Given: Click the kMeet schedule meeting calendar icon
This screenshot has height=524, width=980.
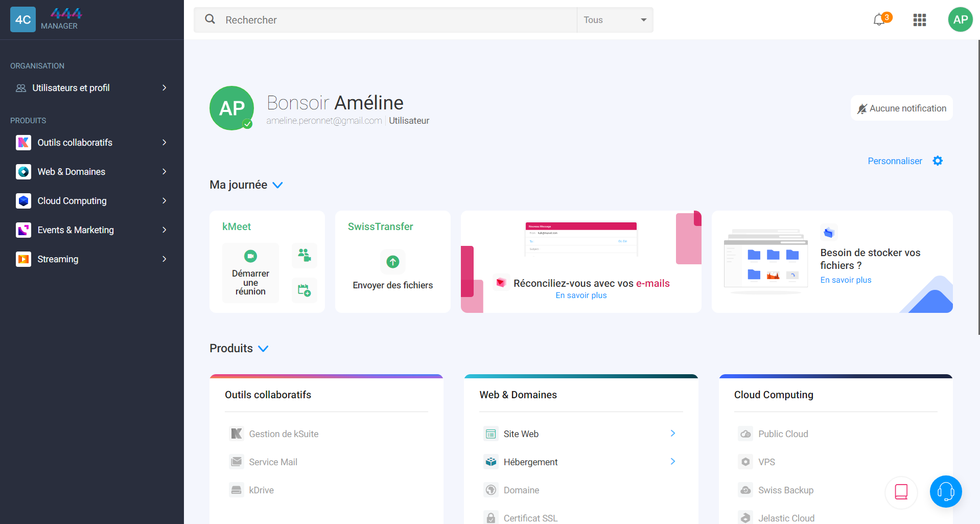Looking at the screenshot, I should tap(305, 290).
